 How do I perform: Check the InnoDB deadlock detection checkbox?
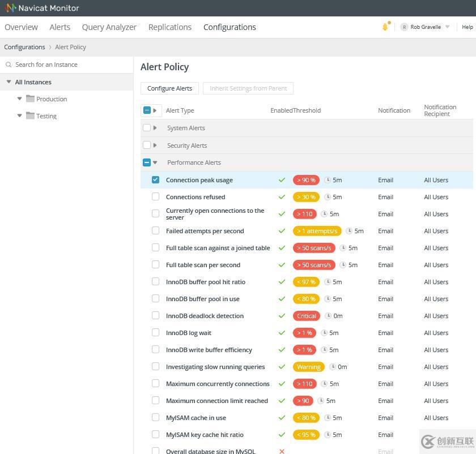pos(155,316)
